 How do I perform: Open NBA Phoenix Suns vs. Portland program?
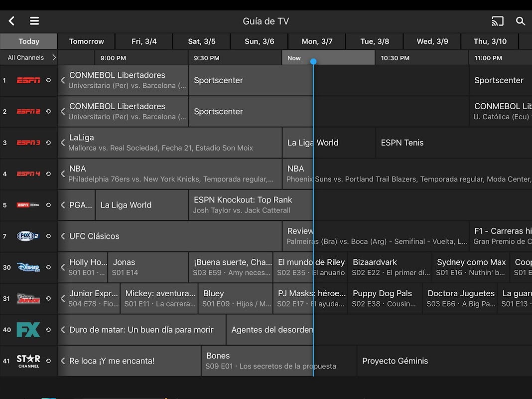(x=407, y=174)
